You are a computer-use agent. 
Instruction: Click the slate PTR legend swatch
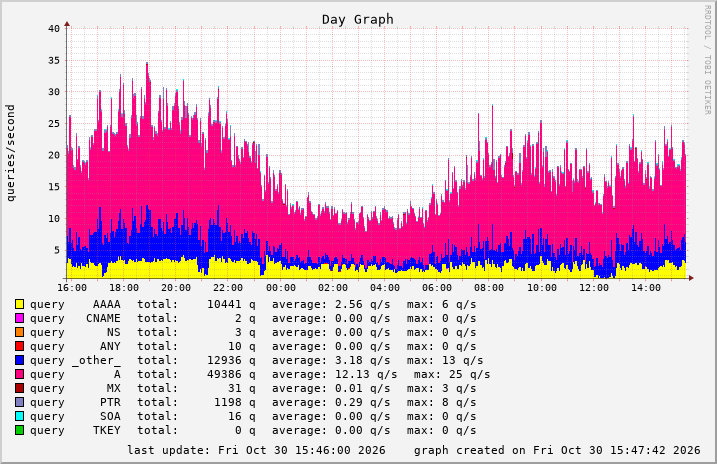click(x=19, y=402)
